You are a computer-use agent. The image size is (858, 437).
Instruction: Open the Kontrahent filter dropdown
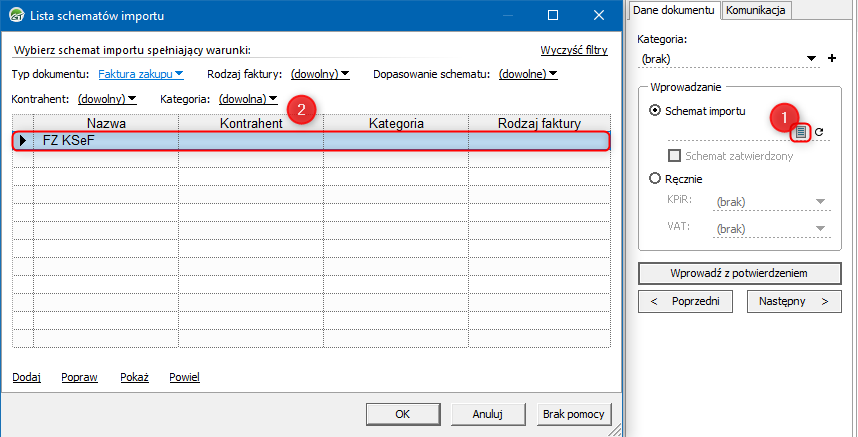107,99
